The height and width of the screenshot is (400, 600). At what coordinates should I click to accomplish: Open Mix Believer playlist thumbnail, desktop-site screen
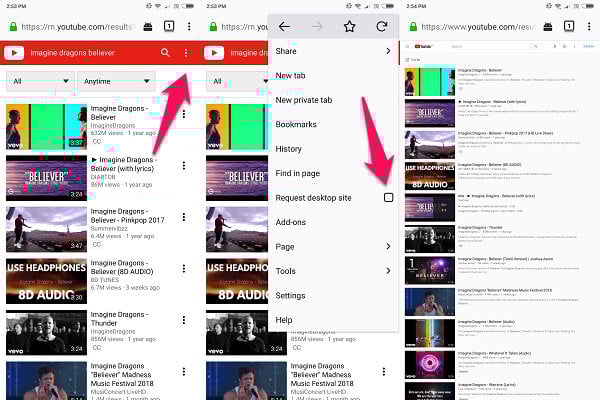coord(430,208)
